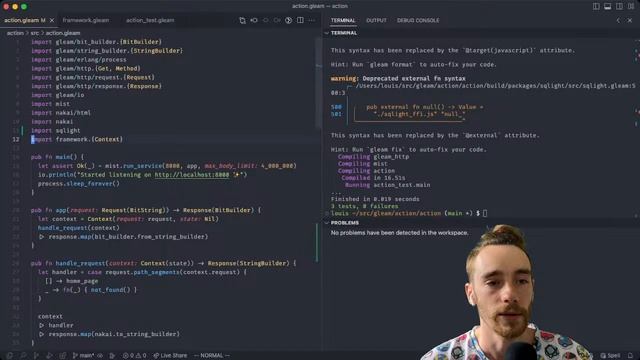Click the go to previous change icon
This screenshot has width=640, height=360.
click(x=266, y=20)
